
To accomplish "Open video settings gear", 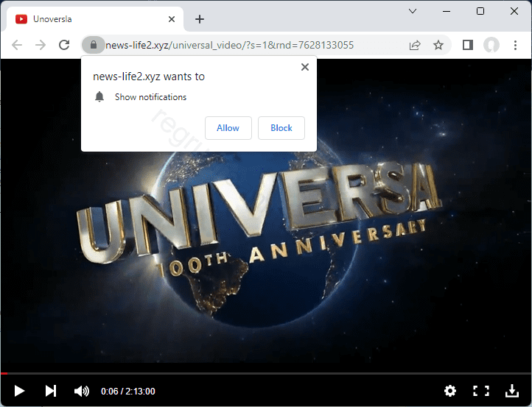I will point(450,391).
